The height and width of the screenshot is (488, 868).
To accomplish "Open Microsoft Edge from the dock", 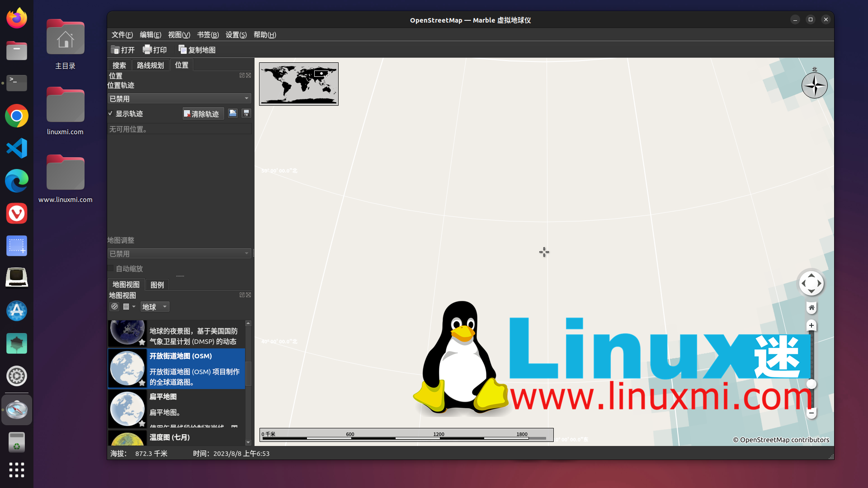I will point(17,181).
